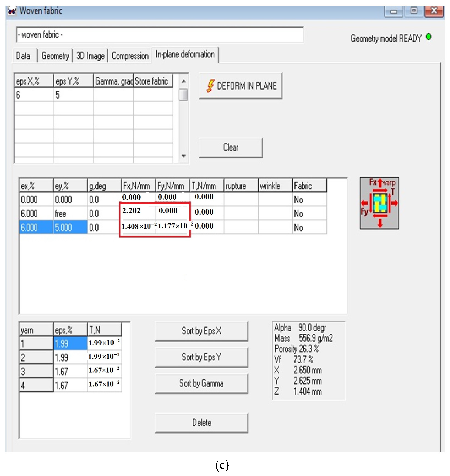Click the lightning bolt Deform icon
Image resolution: width=450 pixels, height=476 pixels.
pyautogui.click(x=210, y=86)
